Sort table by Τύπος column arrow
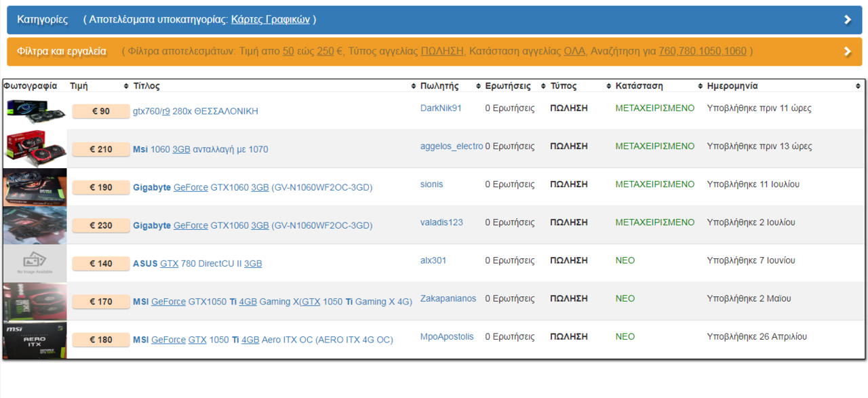The image size is (868, 398). click(608, 86)
